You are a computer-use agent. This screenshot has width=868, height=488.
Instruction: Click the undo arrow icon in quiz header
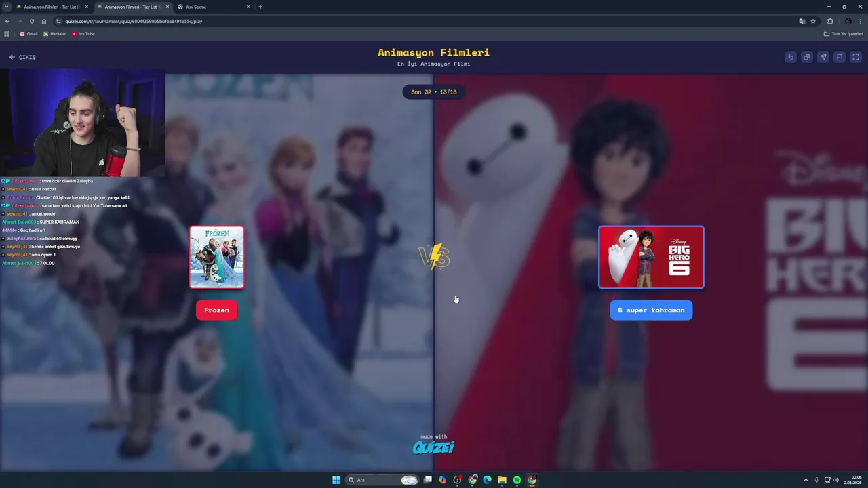pyautogui.click(x=791, y=57)
